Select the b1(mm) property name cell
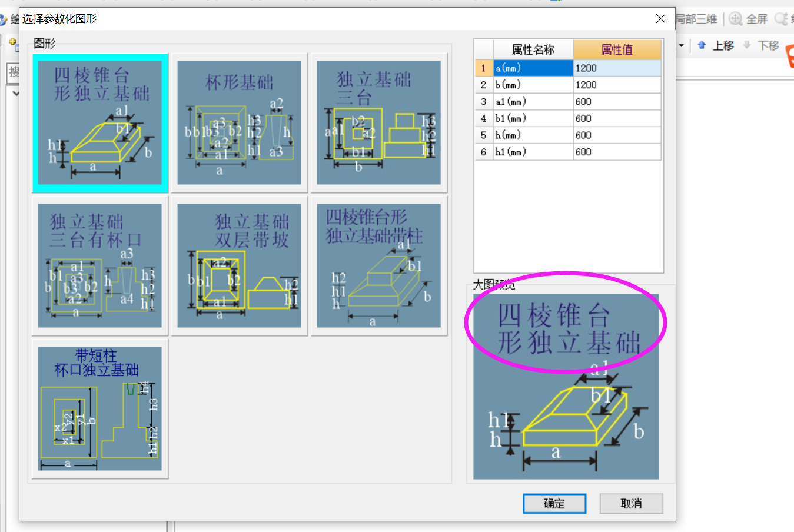The width and height of the screenshot is (794, 532). 533,118
